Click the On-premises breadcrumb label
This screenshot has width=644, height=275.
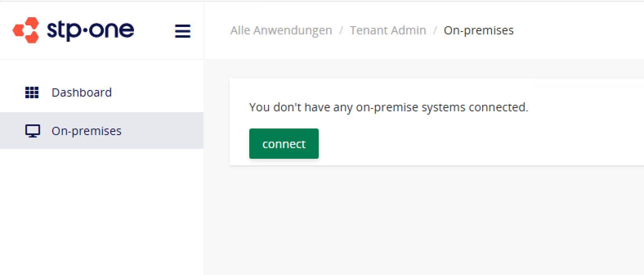479,30
